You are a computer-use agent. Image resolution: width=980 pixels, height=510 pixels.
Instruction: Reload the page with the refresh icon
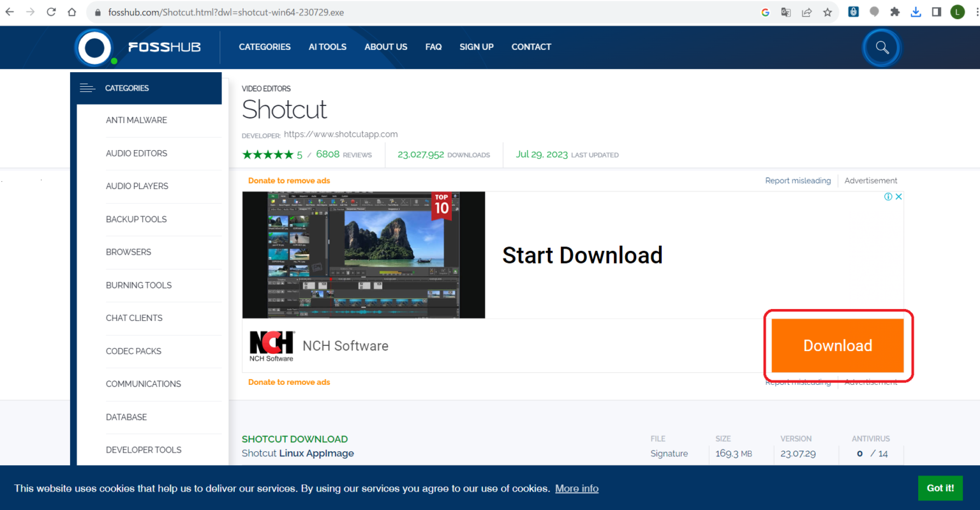coord(51,11)
